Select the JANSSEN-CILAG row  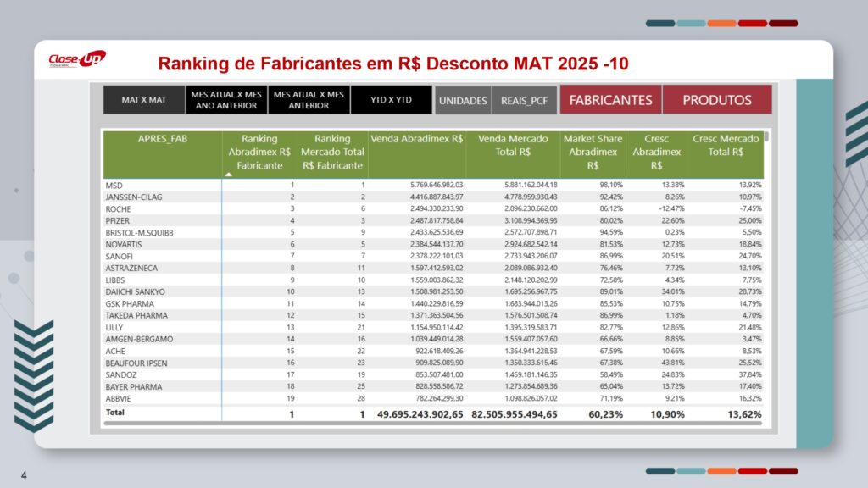[133, 197]
